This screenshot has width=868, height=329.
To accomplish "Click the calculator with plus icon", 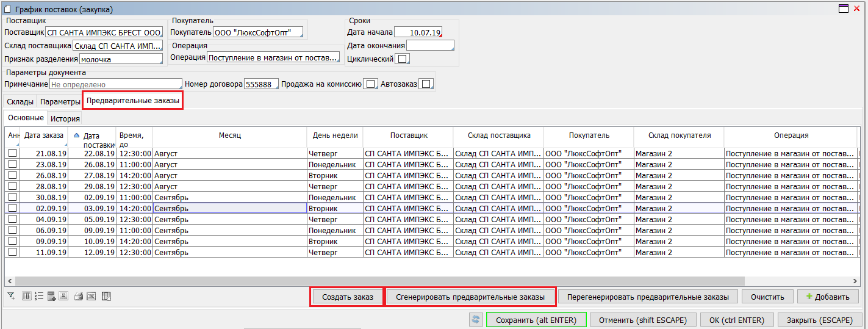I will (x=51, y=297).
